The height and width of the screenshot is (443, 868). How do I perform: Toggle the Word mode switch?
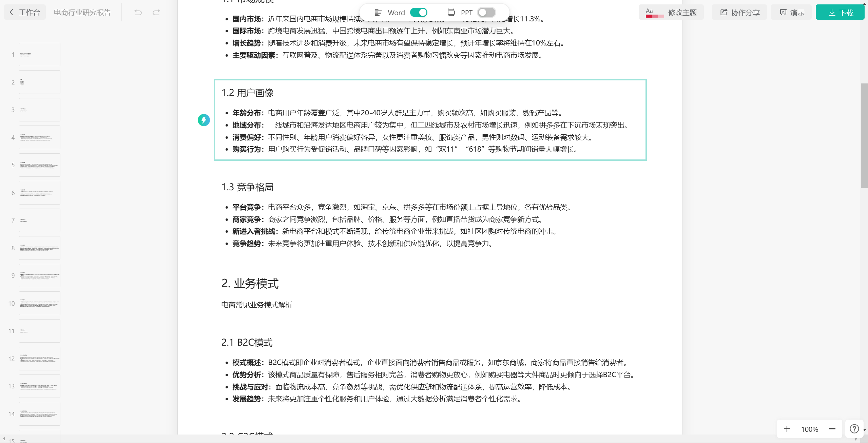click(x=419, y=13)
